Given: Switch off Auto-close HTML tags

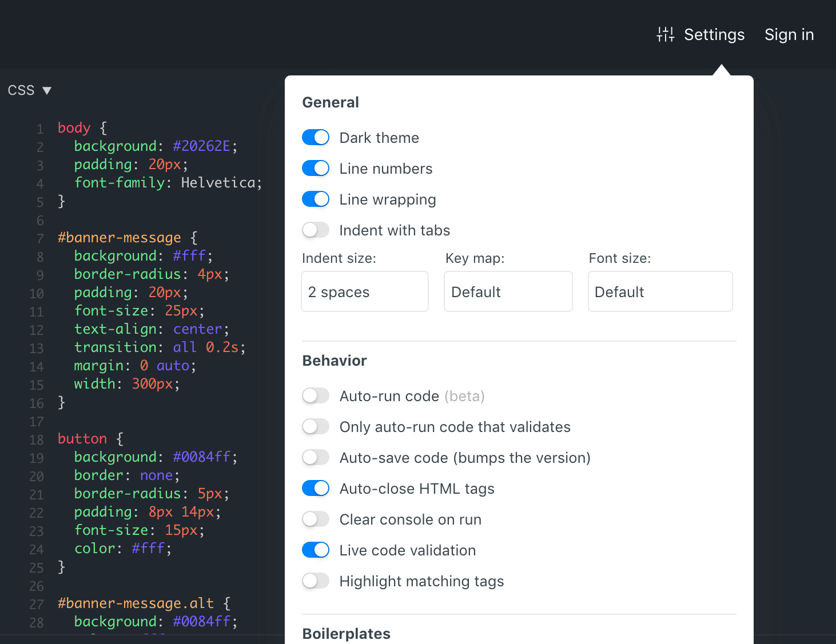Looking at the screenshot, I should click(x=315, y=488).
